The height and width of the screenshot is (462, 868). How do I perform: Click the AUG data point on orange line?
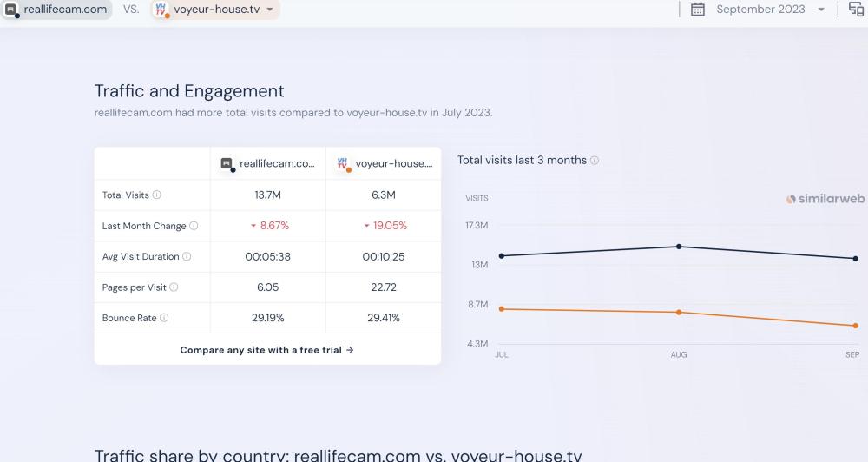tap(679, 313)
